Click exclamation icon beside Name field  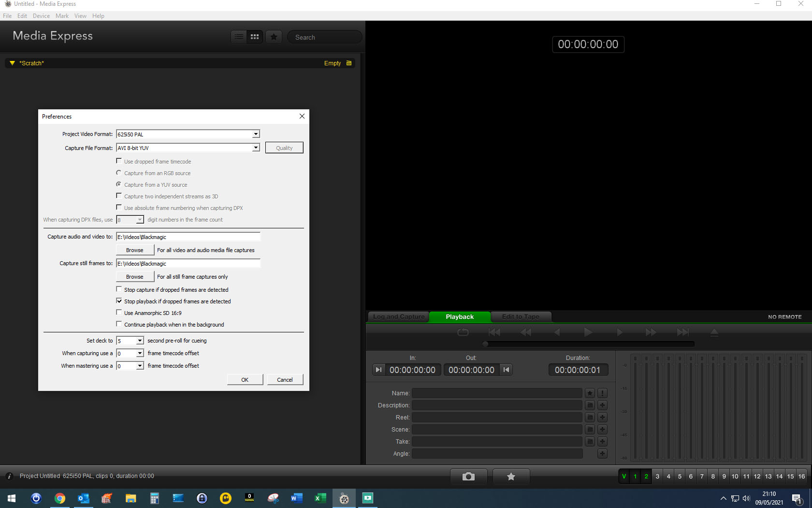click(602, 393)
